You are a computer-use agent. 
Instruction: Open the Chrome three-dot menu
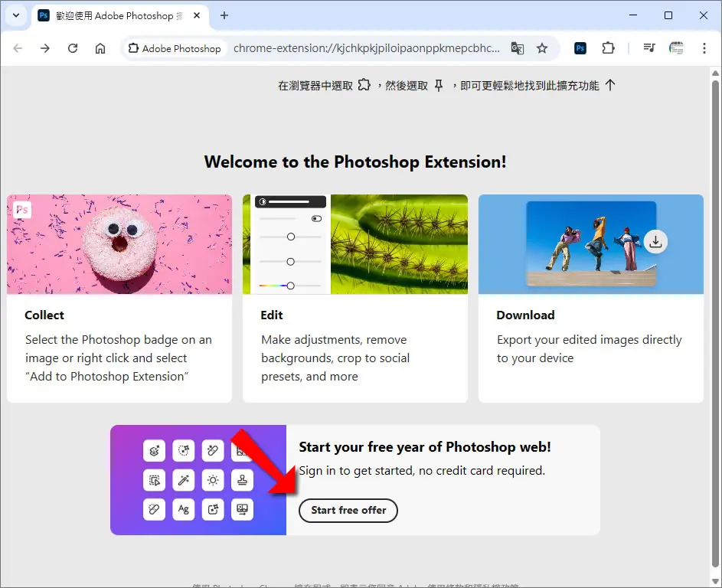(x=704, y=48)
